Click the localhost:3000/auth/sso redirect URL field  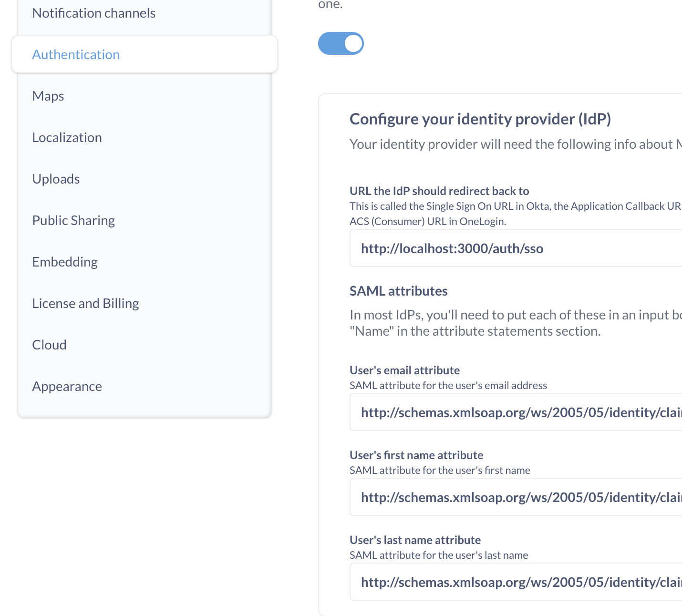(x=515, y=248)
